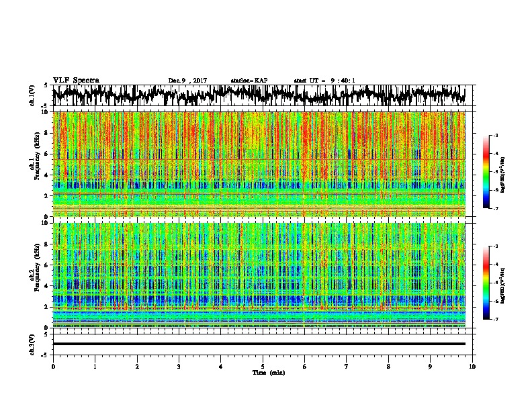The image size is (532, 411).
Task: Click the ch.1 "Frequency (kHz)" axis label
Action: point(37,156)
